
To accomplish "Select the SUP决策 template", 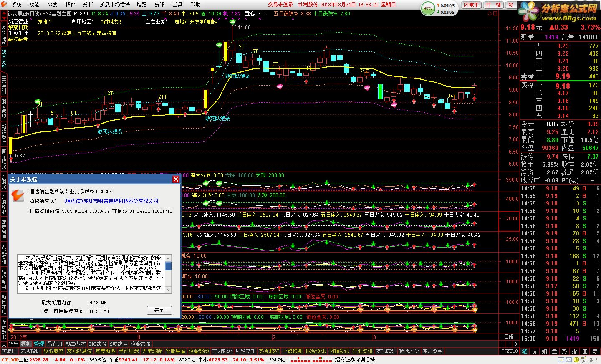I will (119, 344).
